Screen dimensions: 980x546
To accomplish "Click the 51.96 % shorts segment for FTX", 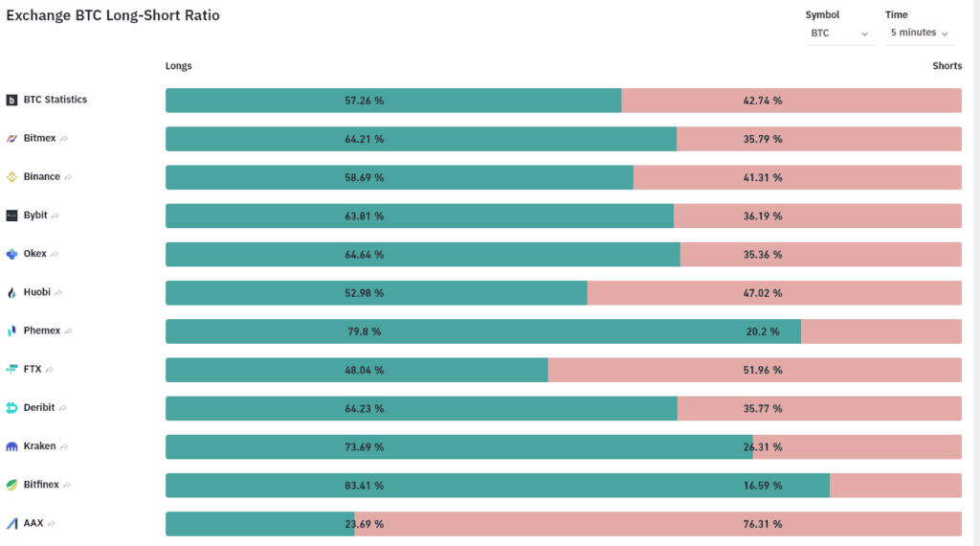I will pyautogui.click(x=755, y=371).
